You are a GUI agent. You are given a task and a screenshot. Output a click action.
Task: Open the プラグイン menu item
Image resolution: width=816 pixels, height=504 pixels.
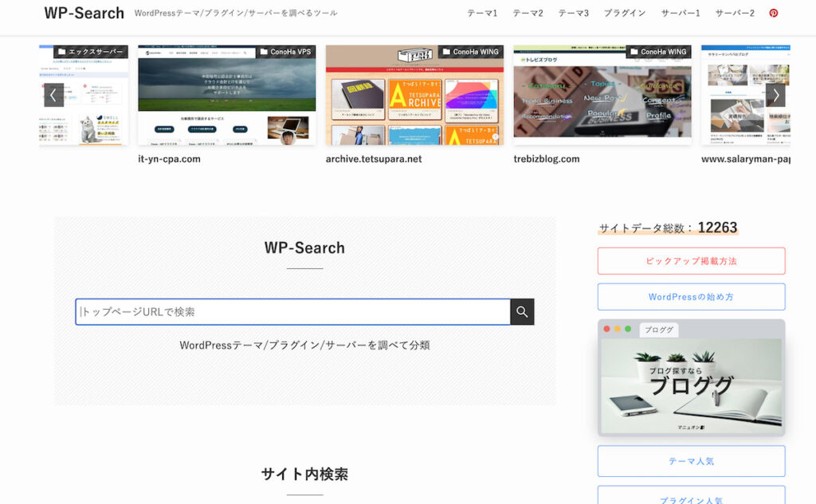tap(625, 13)
